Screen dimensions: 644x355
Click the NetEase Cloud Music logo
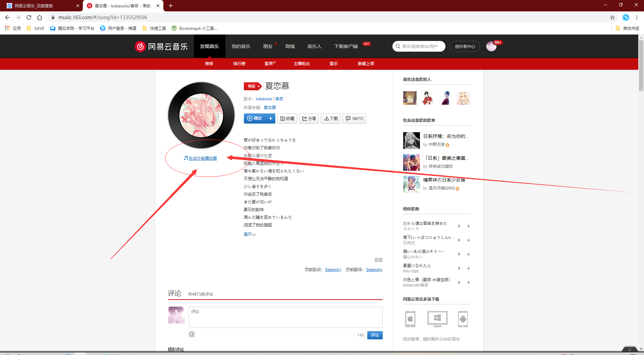[x=161, y=46]
